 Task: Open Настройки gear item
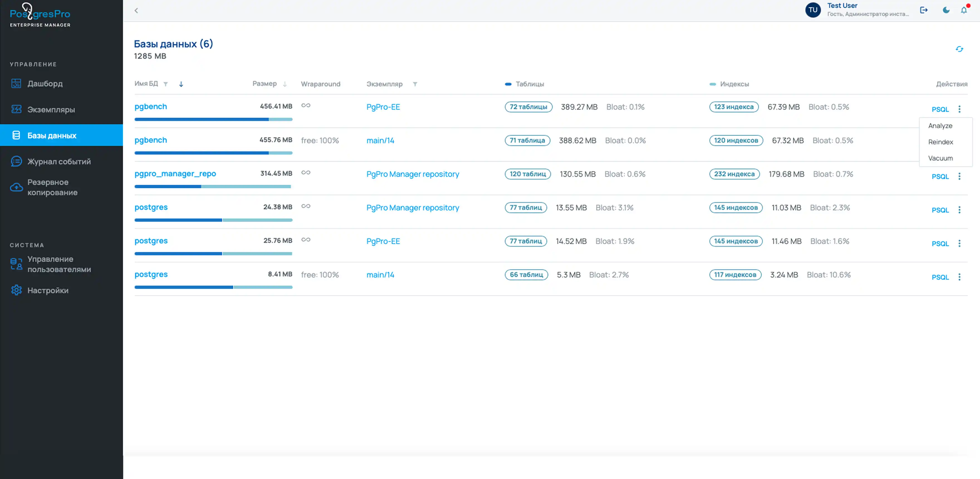click(x=48, y=290)
